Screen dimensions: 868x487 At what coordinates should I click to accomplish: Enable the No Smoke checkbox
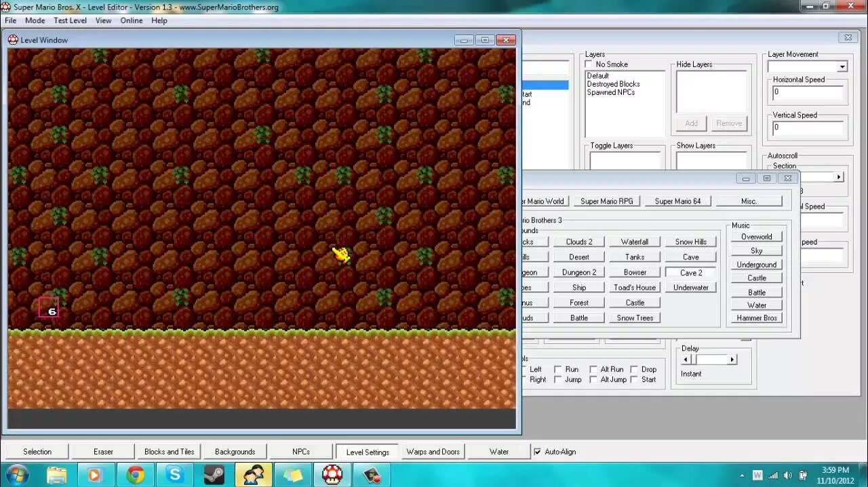click(x=589, y=64)
